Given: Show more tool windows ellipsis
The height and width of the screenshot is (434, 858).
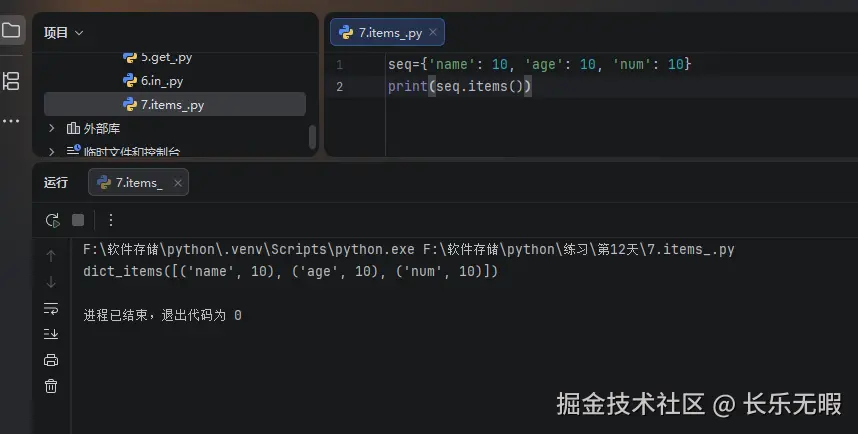Looking at the screenshot, I should pos(11,121).
